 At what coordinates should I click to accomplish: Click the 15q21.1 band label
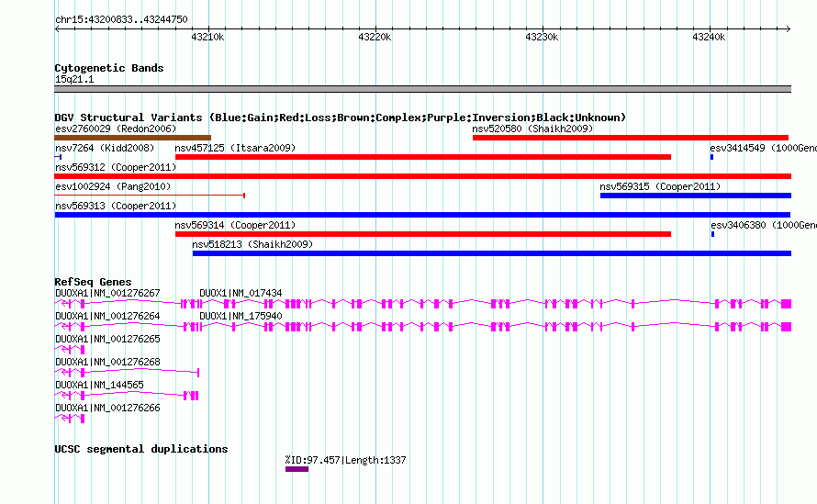click(x=74, y=79)
